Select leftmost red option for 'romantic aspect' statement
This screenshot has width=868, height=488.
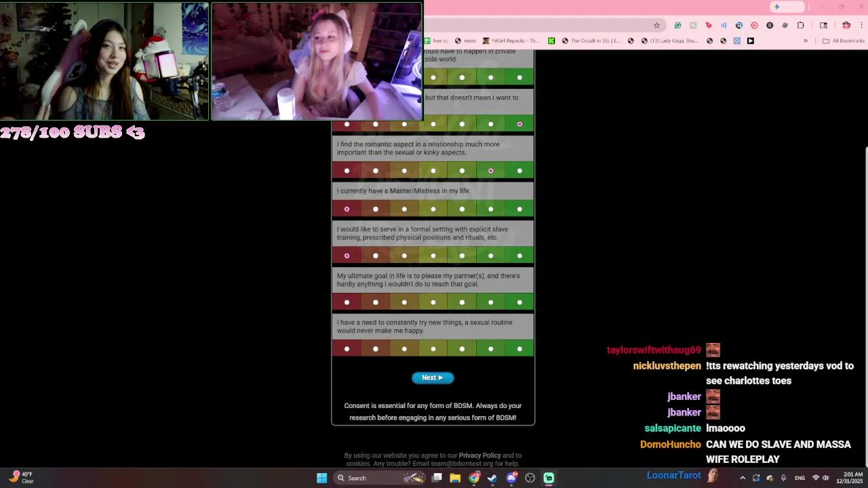[347, 171]
